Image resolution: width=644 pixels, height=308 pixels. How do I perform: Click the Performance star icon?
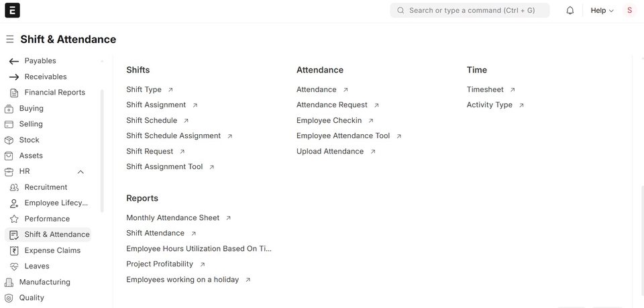click(14, 219)
